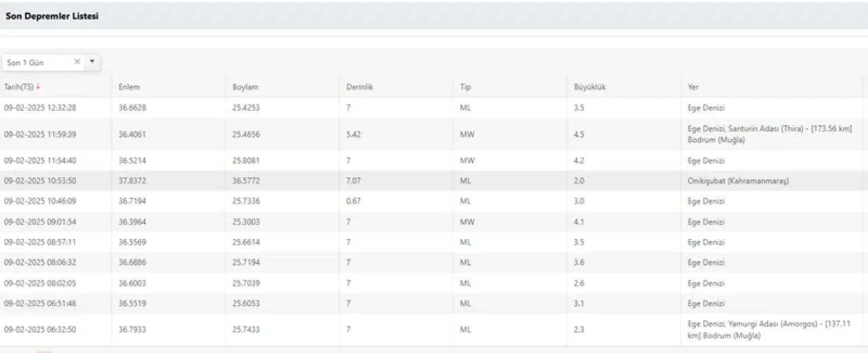Select the Onikişubat (Kahramanmaraş) row
This screenshot has height=353, width=868.
(x=434, y=181)
